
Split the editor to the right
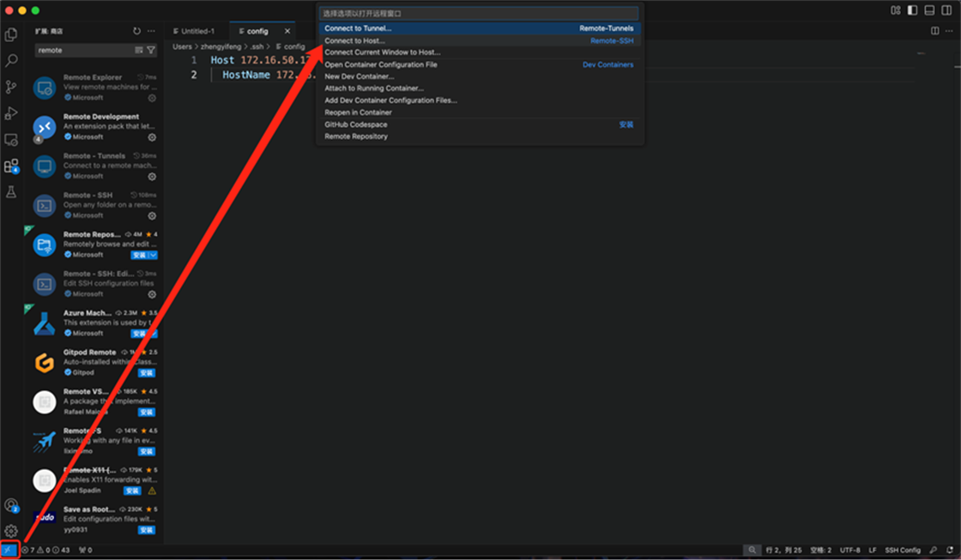click(934, 31)
